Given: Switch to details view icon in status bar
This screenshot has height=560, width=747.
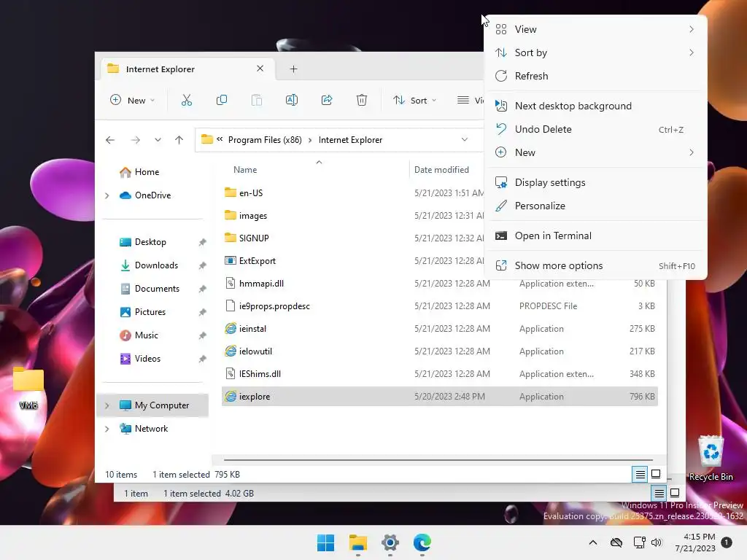Looking at the screenshot, I should click(640, 474).
